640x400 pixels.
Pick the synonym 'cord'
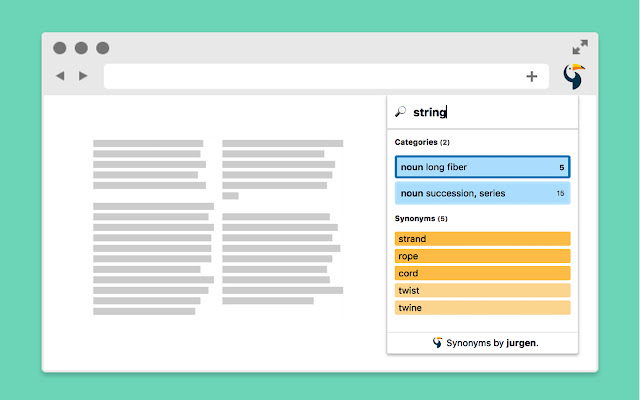click(x=482, y=273)
